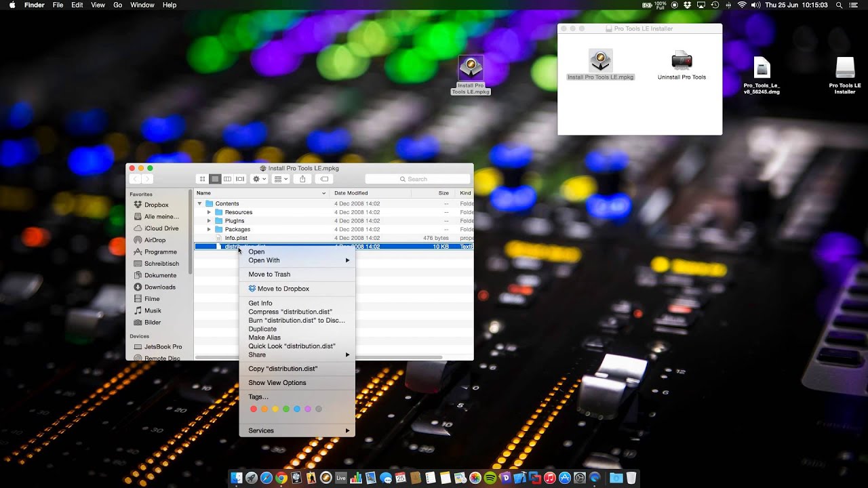This screenshot has height=488, width=868.
Task: Open Wi-Fi status menu
Action: click(742, 5)
